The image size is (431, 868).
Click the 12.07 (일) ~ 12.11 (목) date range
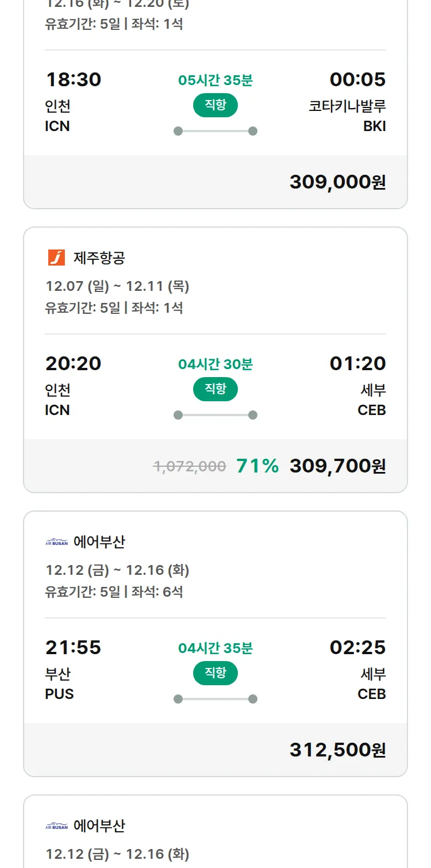117,286
